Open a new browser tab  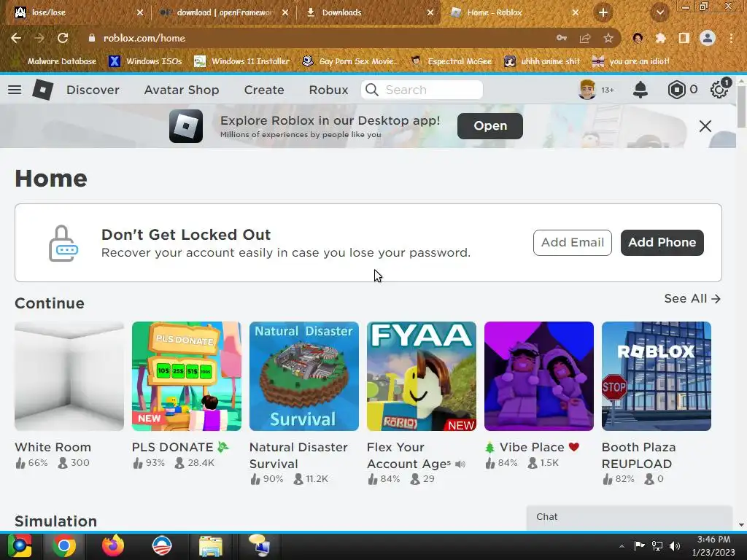coord(603,12)
